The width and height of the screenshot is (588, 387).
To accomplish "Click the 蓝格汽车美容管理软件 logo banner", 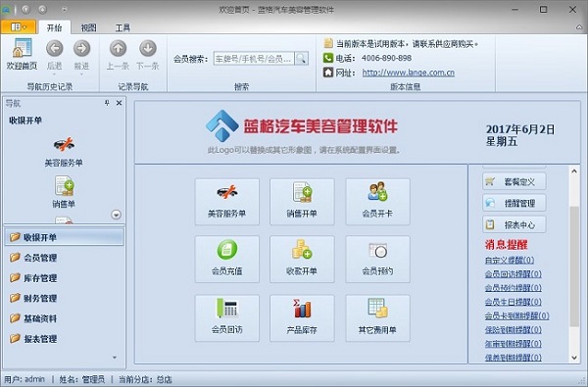I will click(x=302, y=126).
